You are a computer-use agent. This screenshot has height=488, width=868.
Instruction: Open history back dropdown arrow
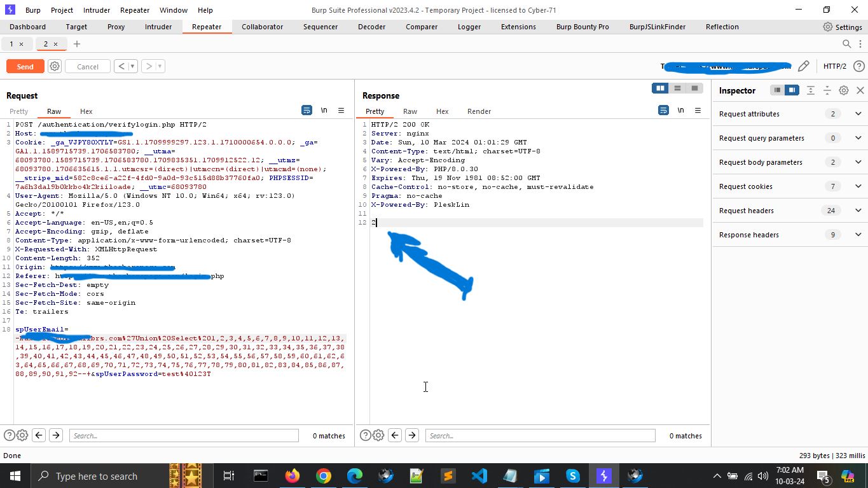pyautogui.click(x=132, y=66)
